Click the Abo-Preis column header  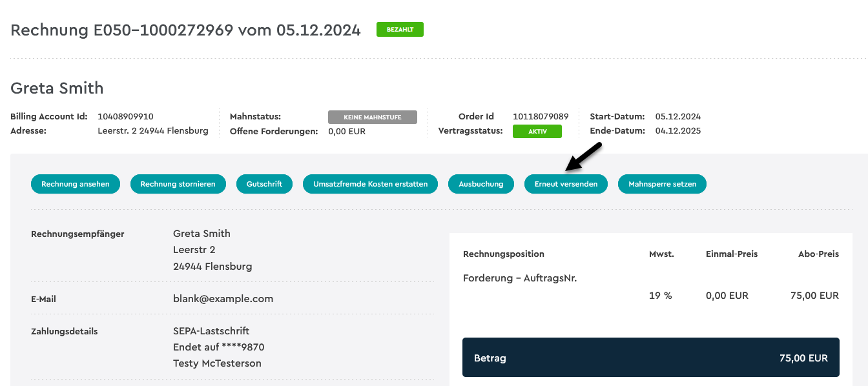click(818, 254)
